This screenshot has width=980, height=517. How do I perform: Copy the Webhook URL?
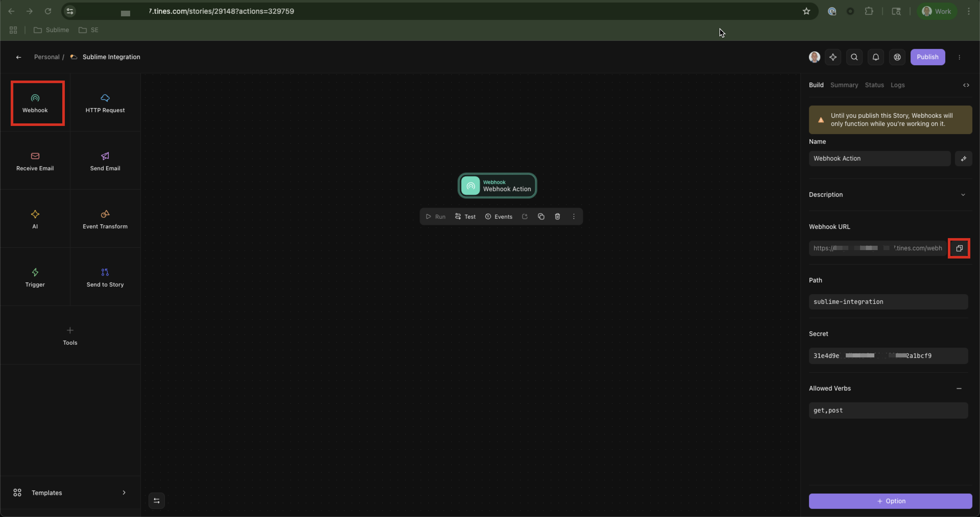point(959,248)
